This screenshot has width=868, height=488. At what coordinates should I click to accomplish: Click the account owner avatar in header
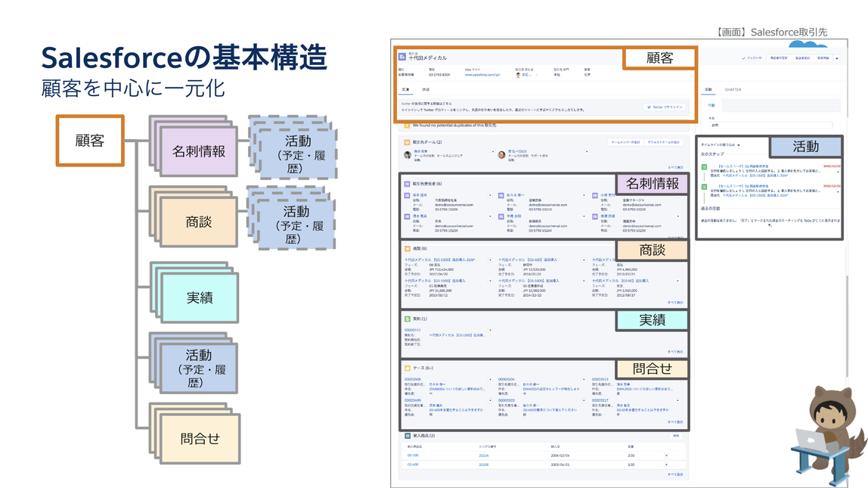click(x=518, y=74)
